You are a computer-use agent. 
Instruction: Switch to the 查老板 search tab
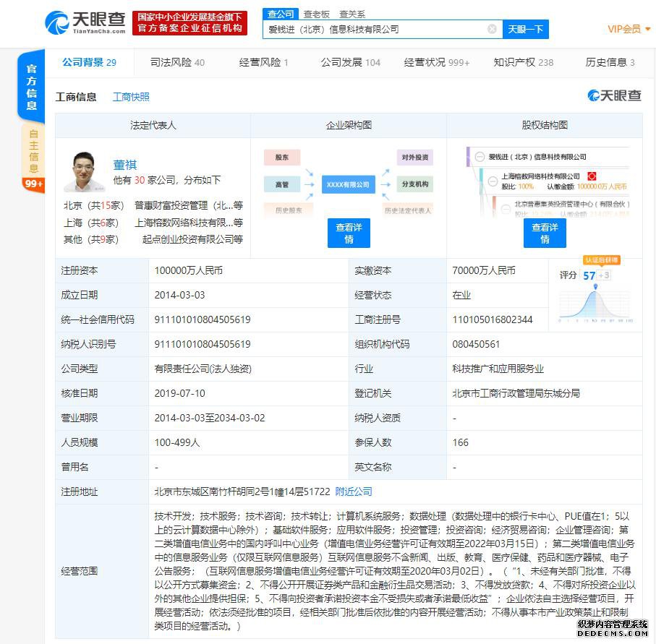(x=316, y=14)
